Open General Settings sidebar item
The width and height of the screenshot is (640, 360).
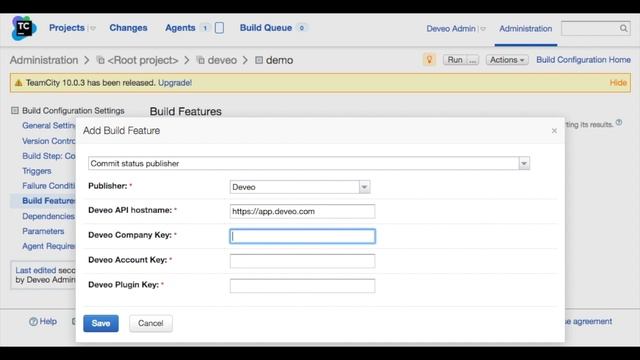click(x=49, y=126)
